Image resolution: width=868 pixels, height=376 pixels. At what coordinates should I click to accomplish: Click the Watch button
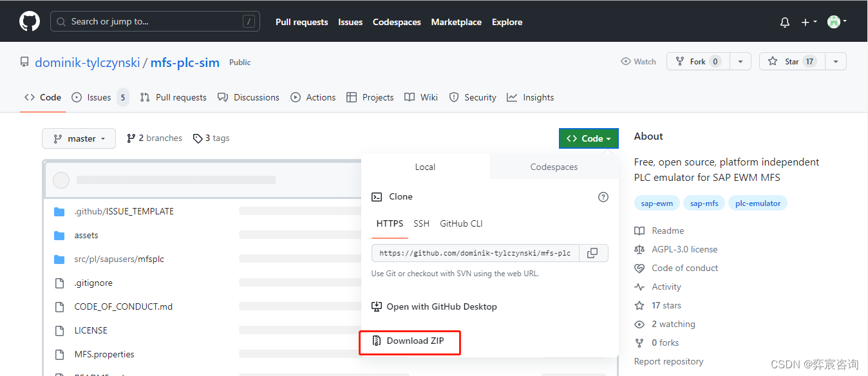coord(639,62)
